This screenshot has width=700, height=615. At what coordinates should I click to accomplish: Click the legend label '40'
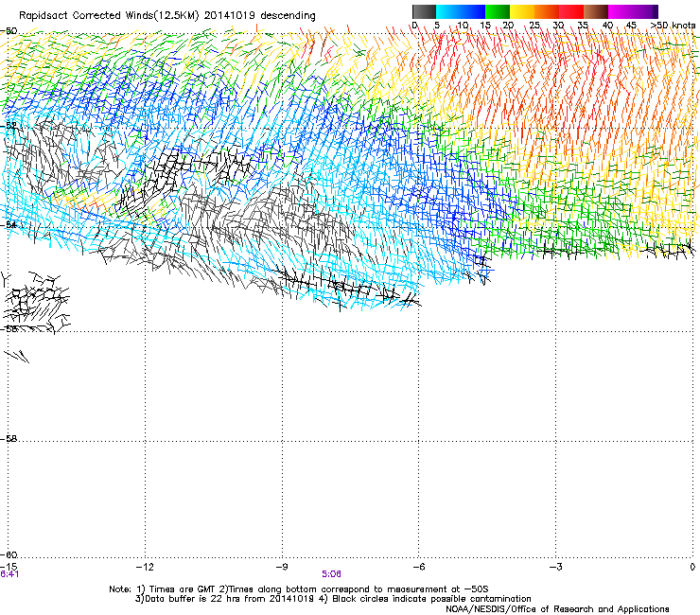coord(607,26)
